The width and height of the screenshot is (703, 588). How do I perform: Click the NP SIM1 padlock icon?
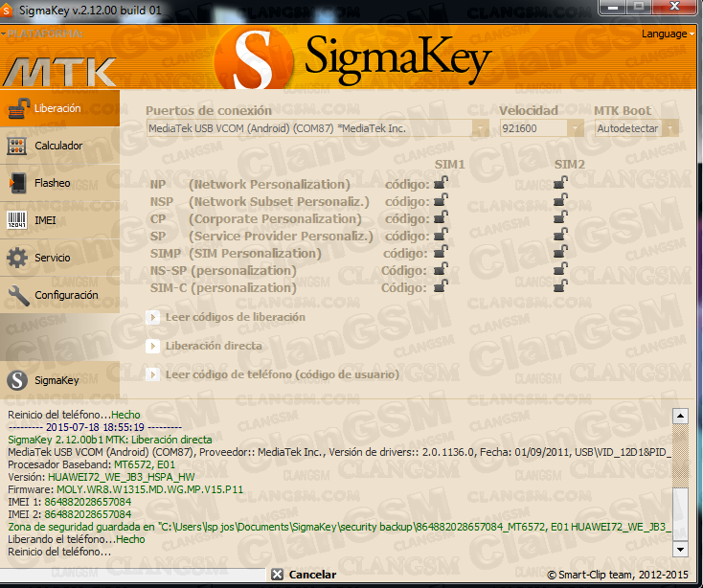[441, 183]
